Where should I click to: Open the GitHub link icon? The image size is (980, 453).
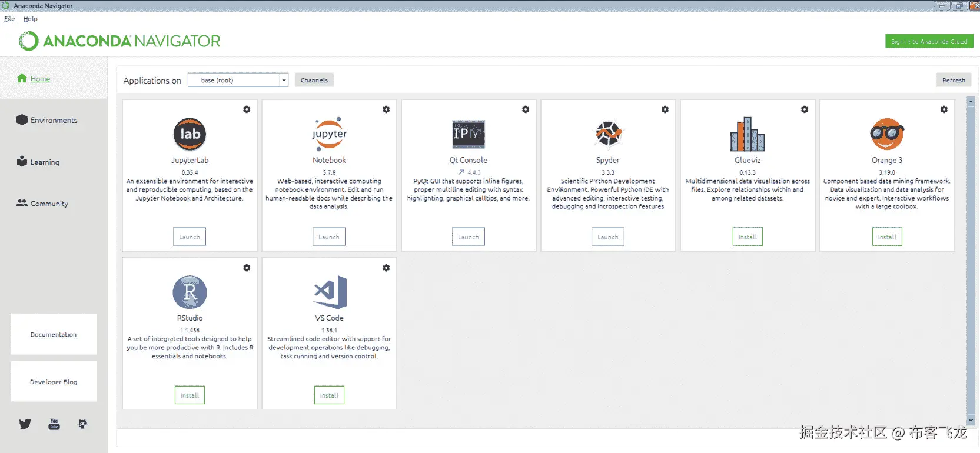pyautogui.click(x=82, y=424)
